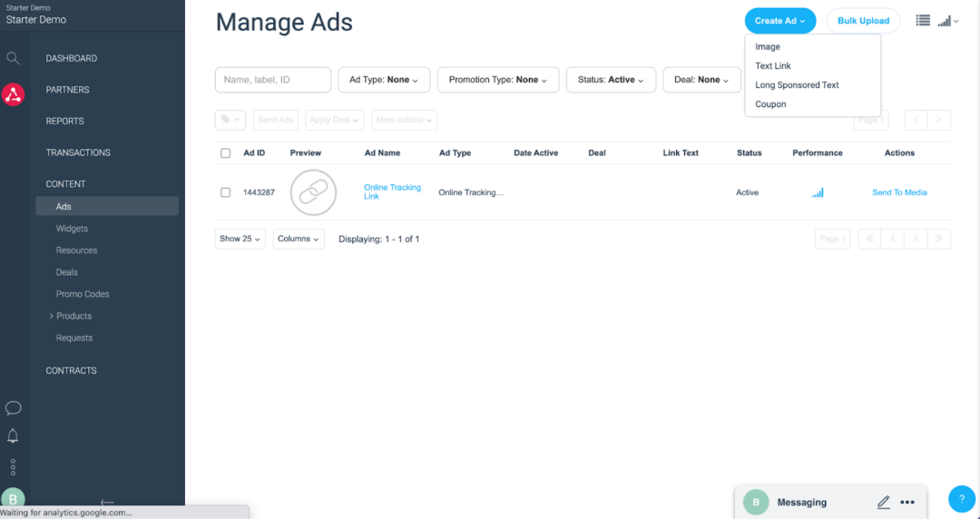This screenshot has height=520, width=980.
Task: Click the search magnifier icon in sidebar
Action: [13, 58]
